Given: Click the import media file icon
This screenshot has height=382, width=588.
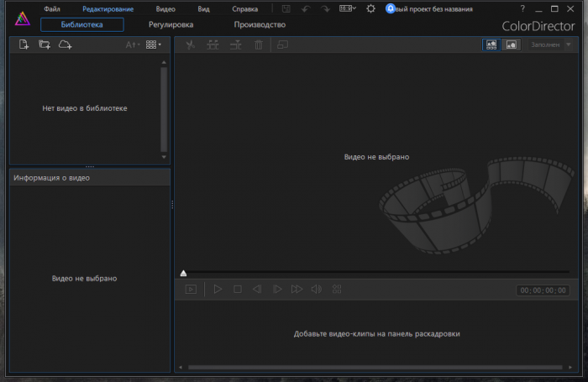Looking at the screenshot, I should [x=24, y=44].
